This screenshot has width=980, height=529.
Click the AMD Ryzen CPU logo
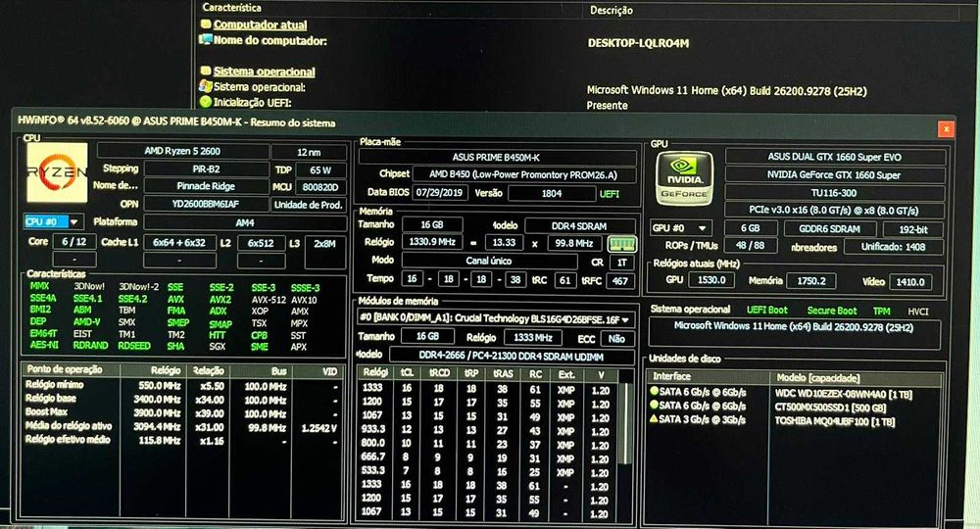tap(57, 172)
